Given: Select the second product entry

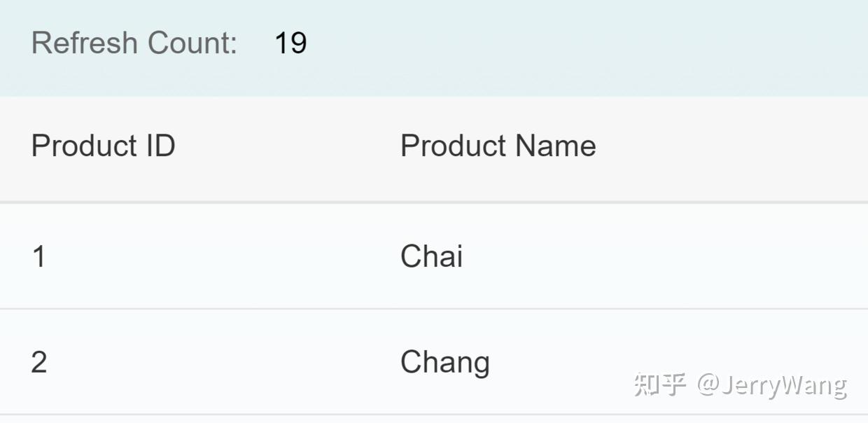Looking at the screenshot, I should click(434, 361).
